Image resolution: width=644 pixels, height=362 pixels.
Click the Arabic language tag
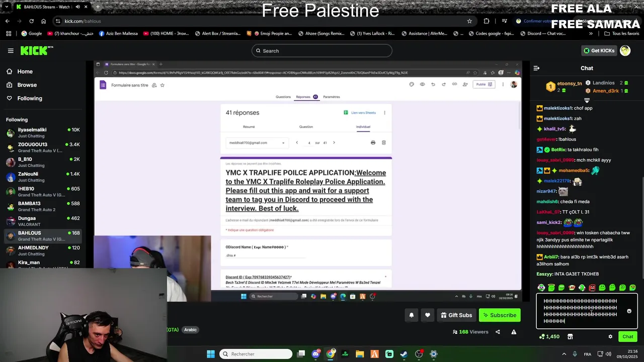pos(190,330)
